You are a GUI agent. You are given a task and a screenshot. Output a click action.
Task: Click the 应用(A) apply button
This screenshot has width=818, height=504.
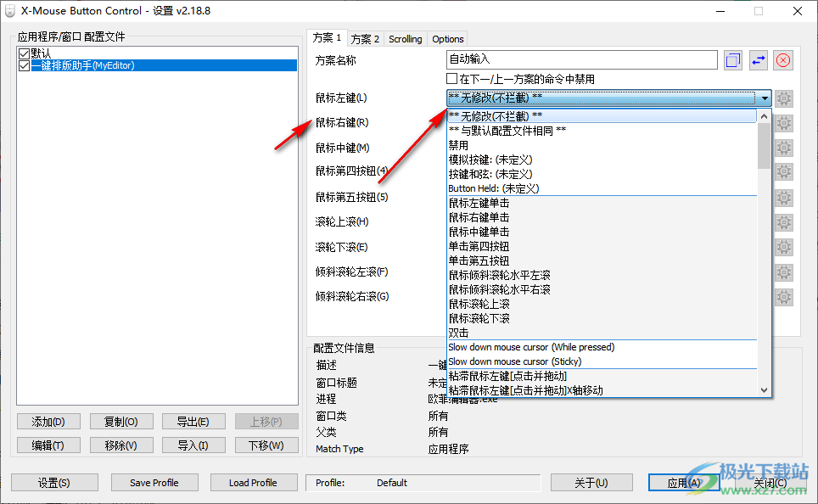[x=684, y=483]
